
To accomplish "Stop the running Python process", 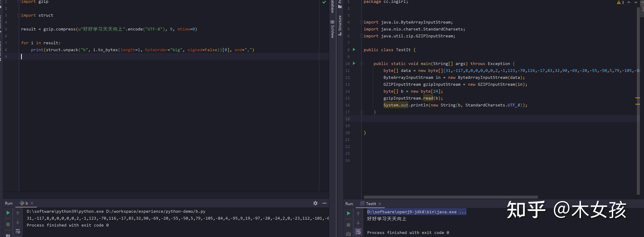I will [7, 224].
